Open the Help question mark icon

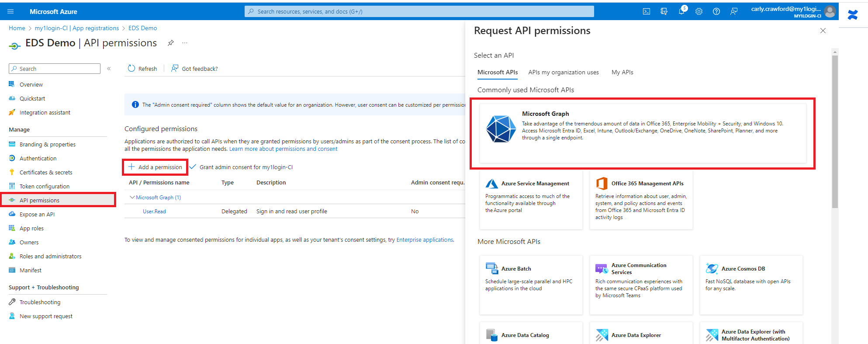(716, 12)
